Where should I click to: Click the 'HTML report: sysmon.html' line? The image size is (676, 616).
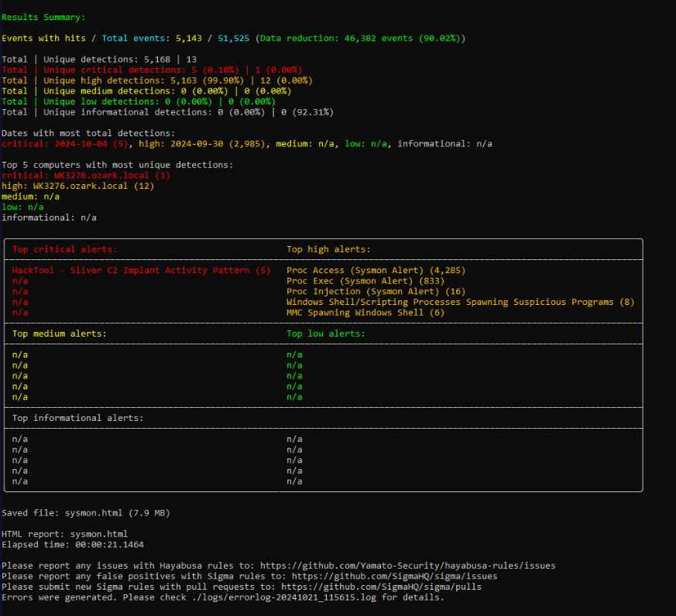click(x=64, y=534)
